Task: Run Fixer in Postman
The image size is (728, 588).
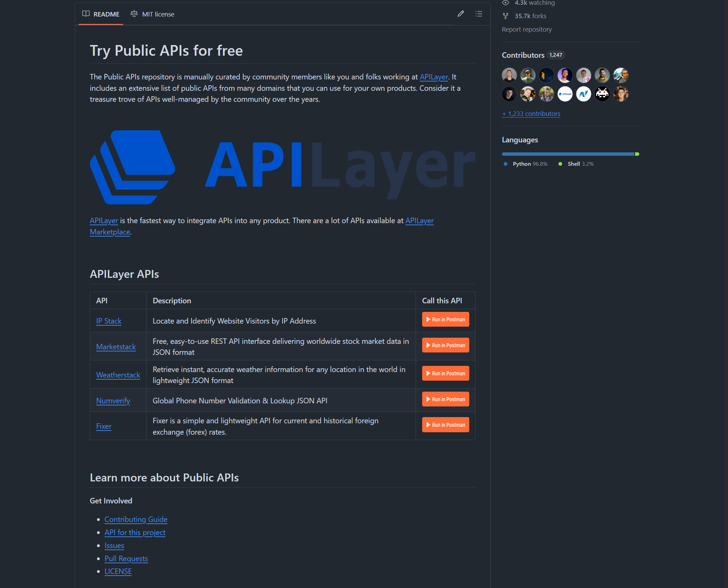Action: pyautogui.click(x=446, y=425)
